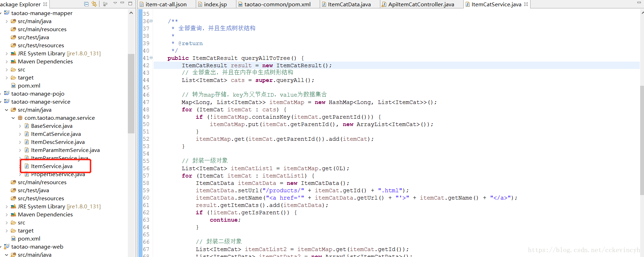Select the taotao-manage-pojo project
644x257 pixels.
(38, 94)
